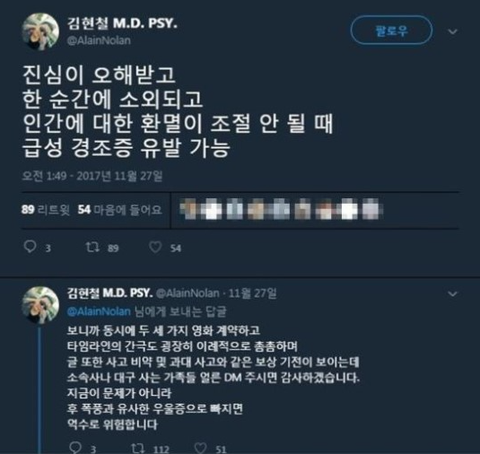Expand the chevron menu on the reply tweet
This screenshot has height=454, width=480.
pos(452,294)
